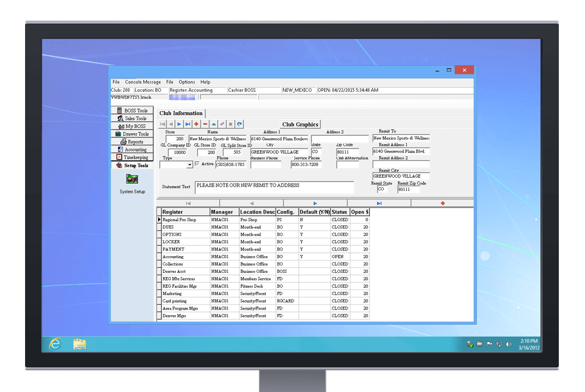This screenshot has height=392, width=585.
Task: Go to next record in Club Information toolbar
Action: tap(179, 124)
